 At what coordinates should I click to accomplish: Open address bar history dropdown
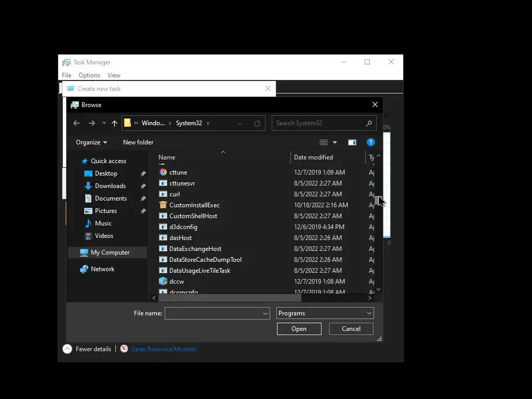[240, 124]
